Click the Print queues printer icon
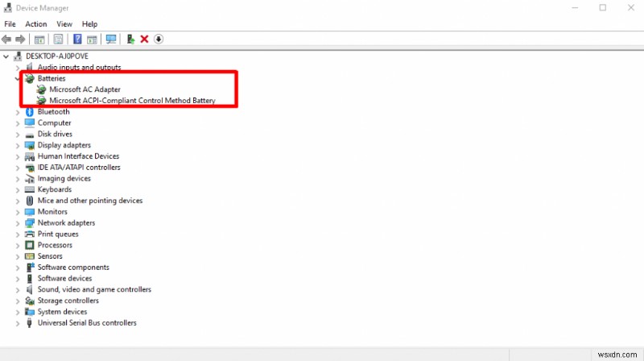 click(30, 234)
